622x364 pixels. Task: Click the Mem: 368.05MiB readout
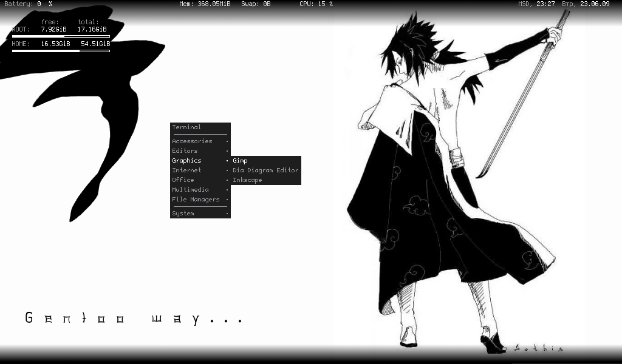click(205, 4)
